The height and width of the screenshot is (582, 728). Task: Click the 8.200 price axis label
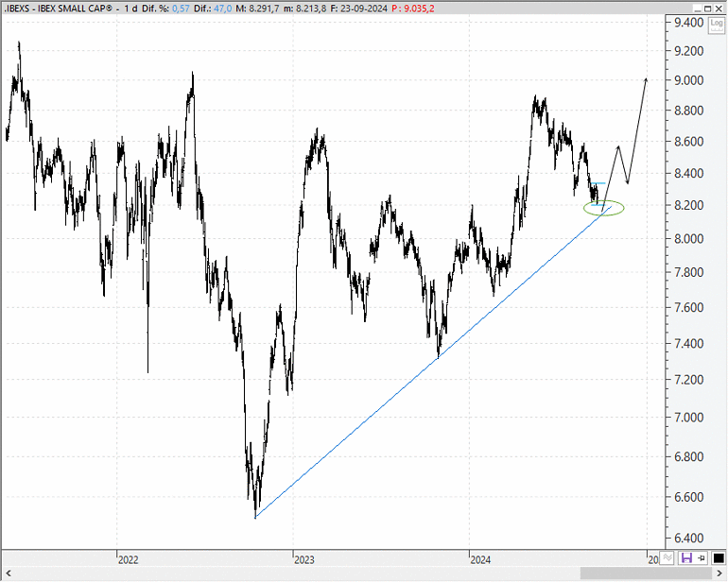click(x=689, y=205)
